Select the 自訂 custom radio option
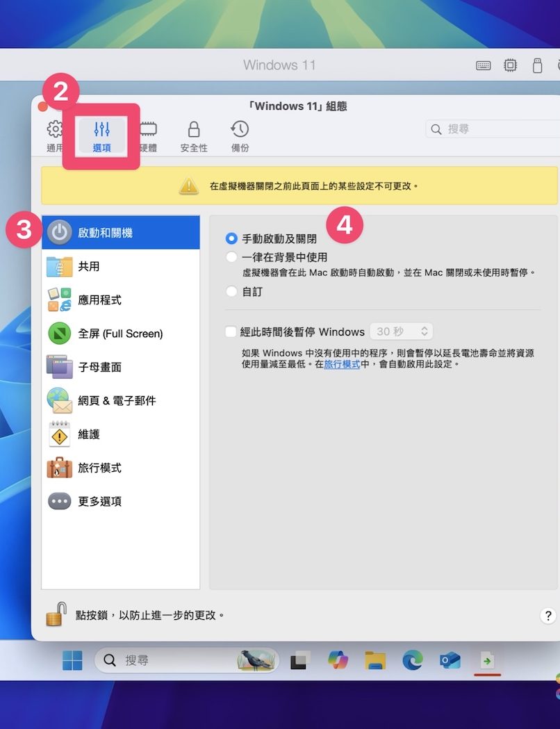The image size is (560, 729). (x=231, y=292)
